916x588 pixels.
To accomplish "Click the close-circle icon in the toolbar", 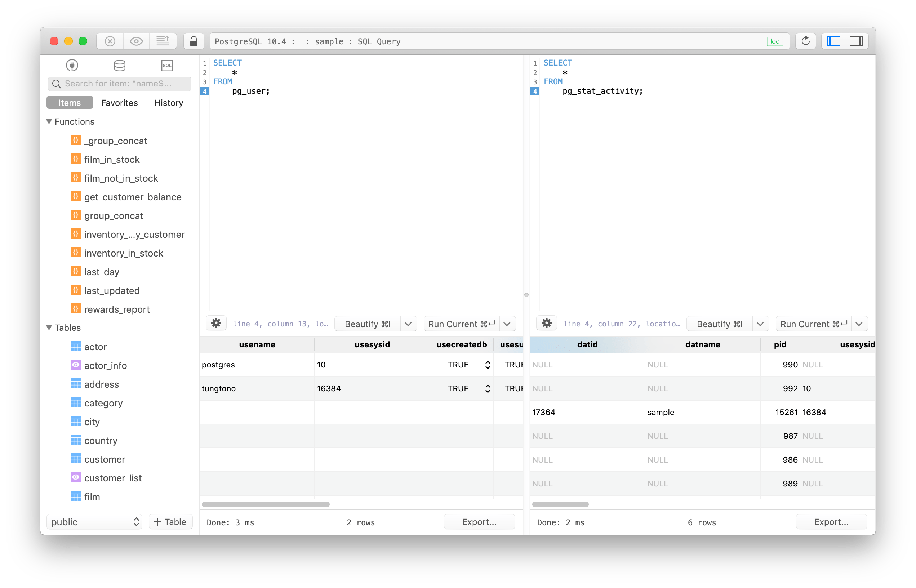I will (110, 41).
